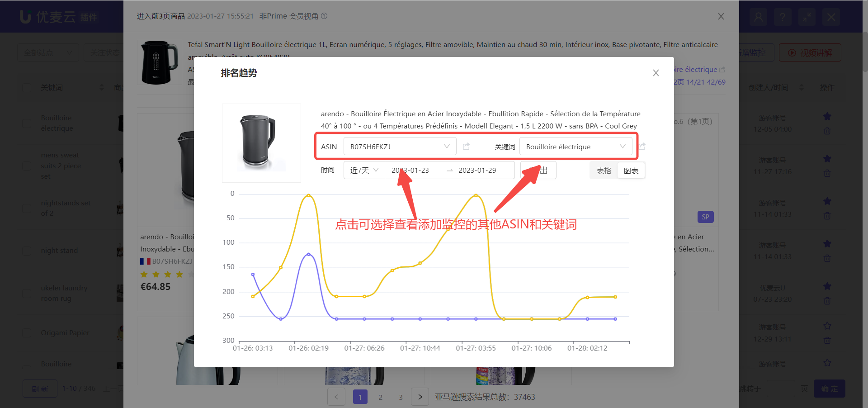Click the 刷新 refresh button

point(40,389)
